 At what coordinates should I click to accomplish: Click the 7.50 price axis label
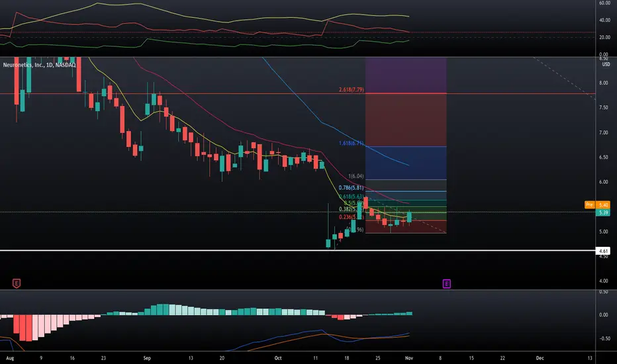[x=603, y=108]
